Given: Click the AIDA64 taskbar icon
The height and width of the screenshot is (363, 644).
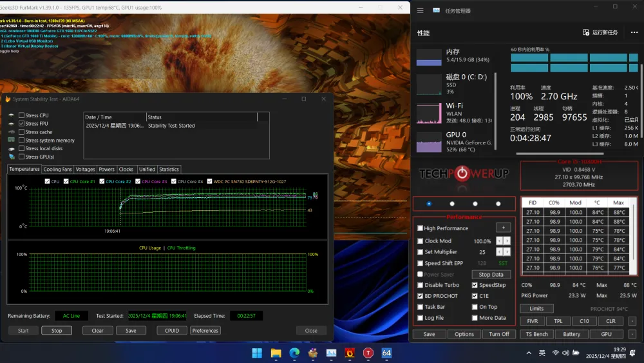Looking at the screenshot, I should coord(386,353).
